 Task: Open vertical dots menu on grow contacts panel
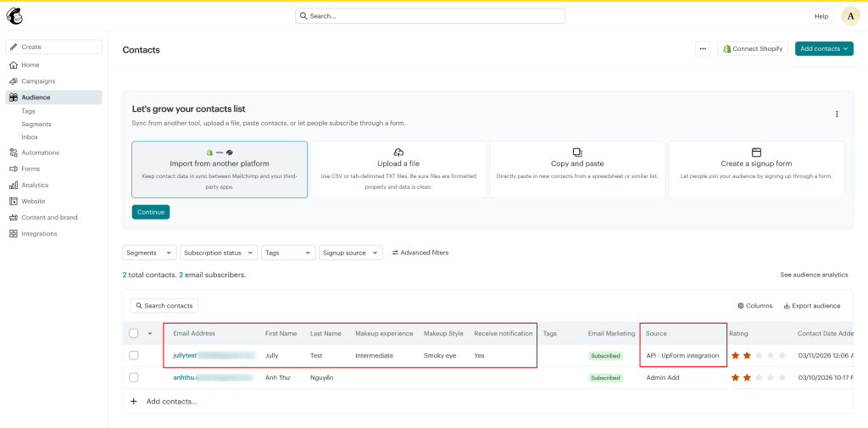[837, 114]
